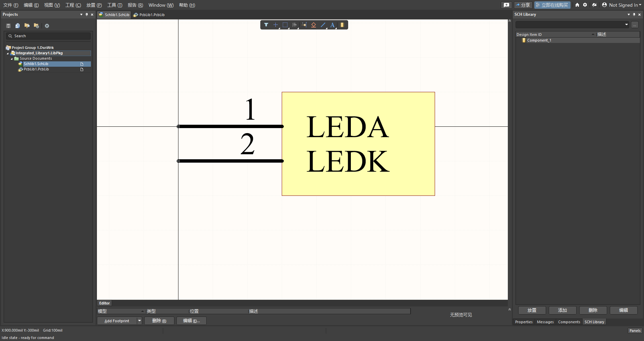Click the 删除 (R) button in the model editor

tap(159, 321)
